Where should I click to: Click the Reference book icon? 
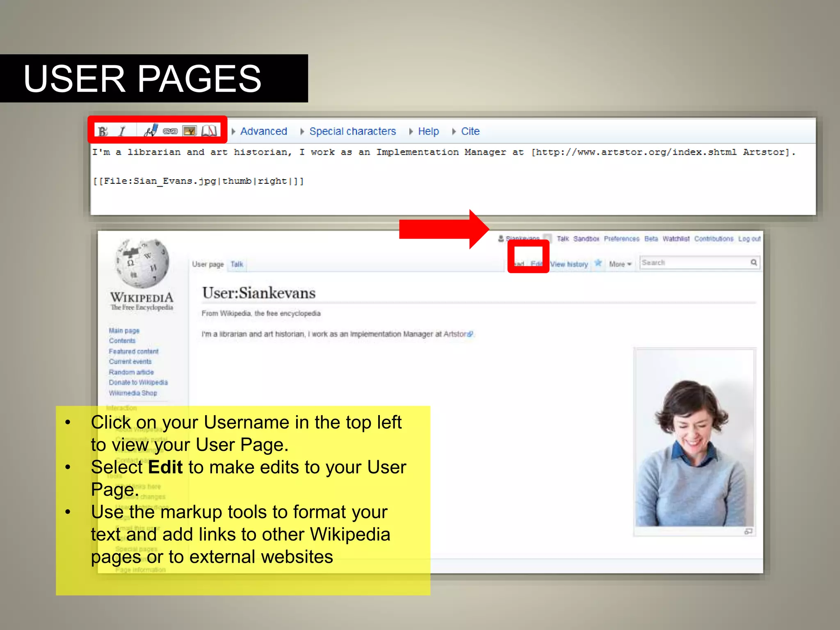click(x=209, y=131)
